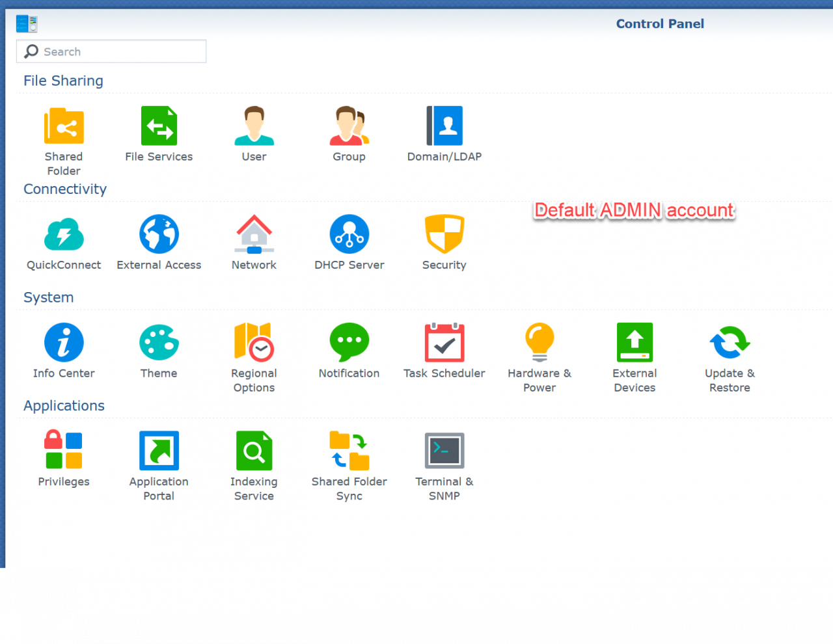Open External Access settings

click(159, 235)
